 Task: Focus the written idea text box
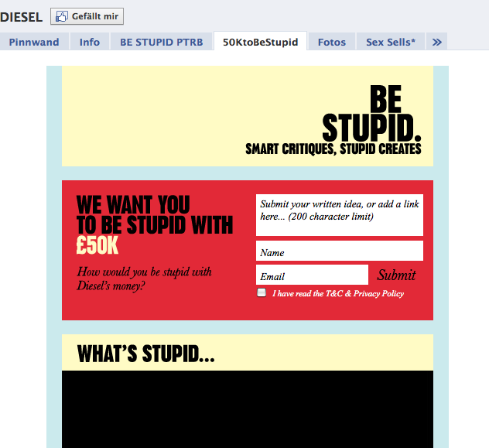[x=339, y=215]
